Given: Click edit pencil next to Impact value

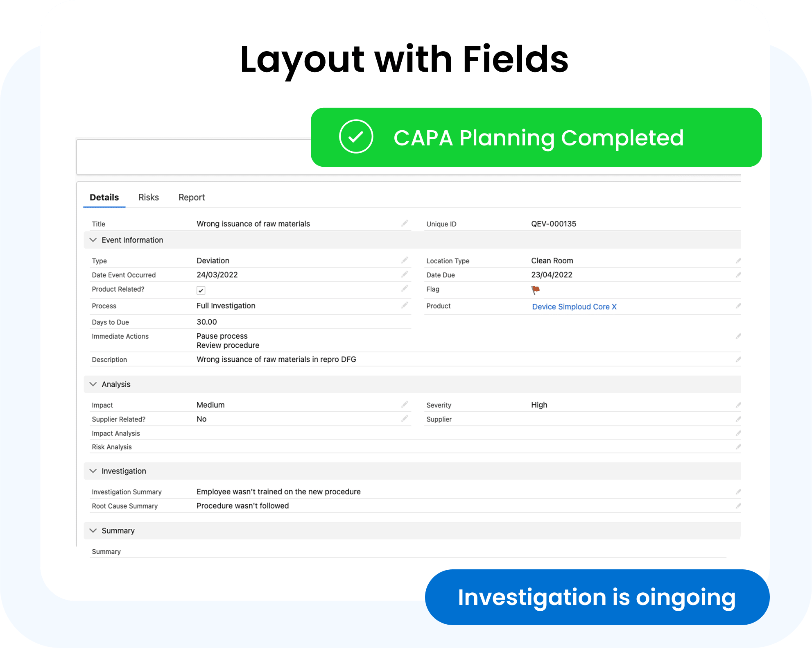Looking at the screenshot, I should [405, 404].
